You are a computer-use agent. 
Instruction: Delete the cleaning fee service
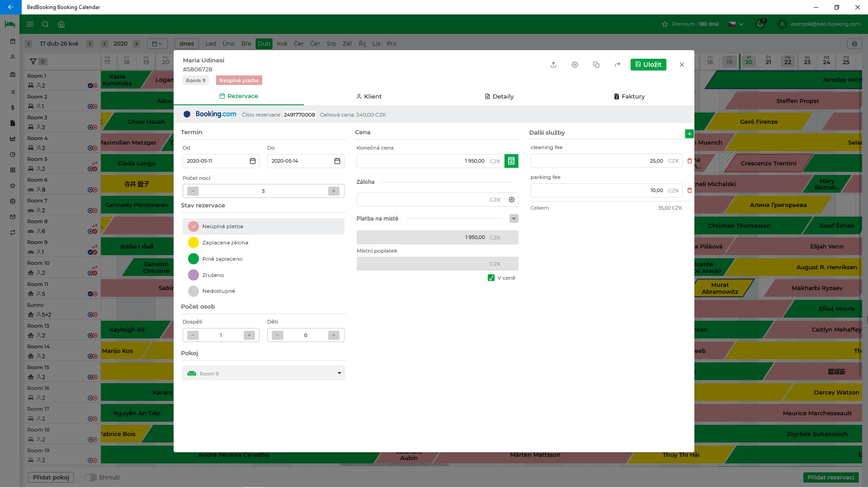pyautogui.click(x=689, y=161)
